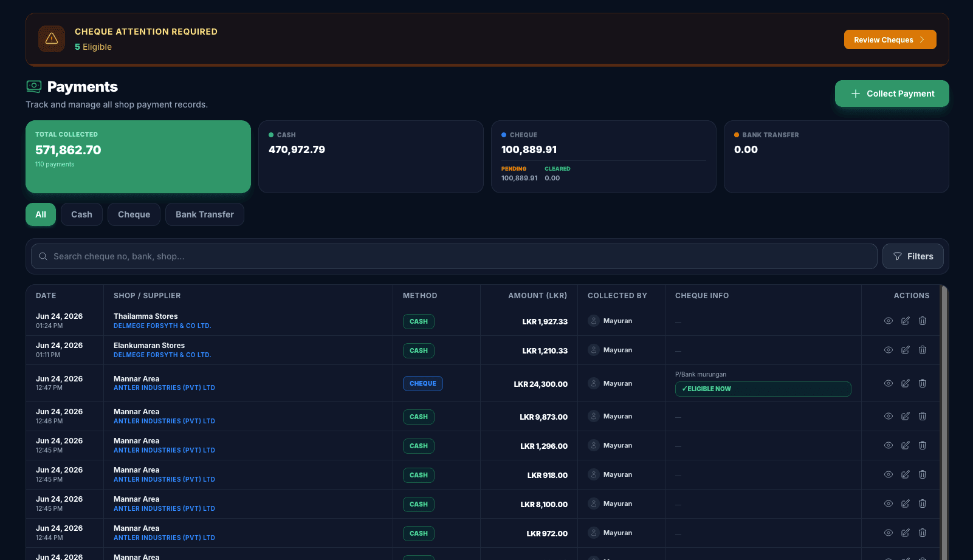Click the Cleared 0.00 cheque value

point(552,178)
